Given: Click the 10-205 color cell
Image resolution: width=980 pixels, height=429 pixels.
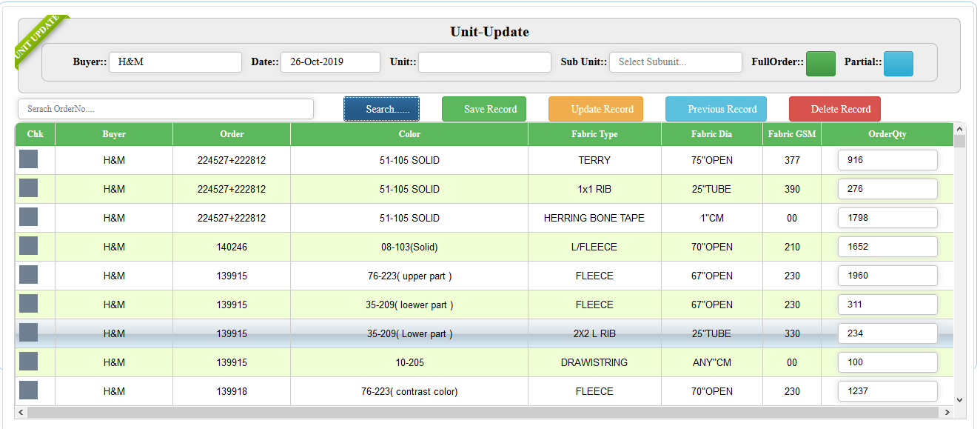Looking at the screenshot, I should click(x=409, y=362).
